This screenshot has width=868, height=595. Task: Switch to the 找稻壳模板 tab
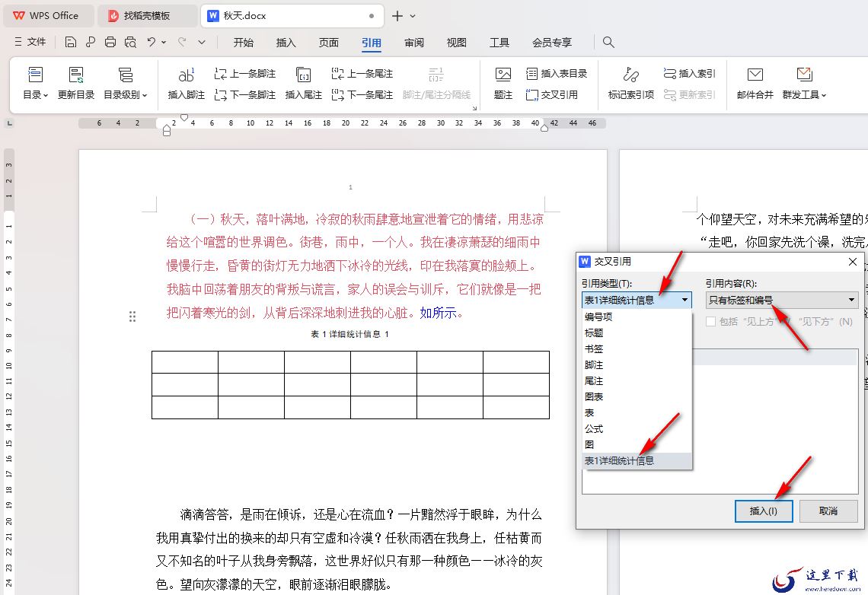(x=147, y=16)
